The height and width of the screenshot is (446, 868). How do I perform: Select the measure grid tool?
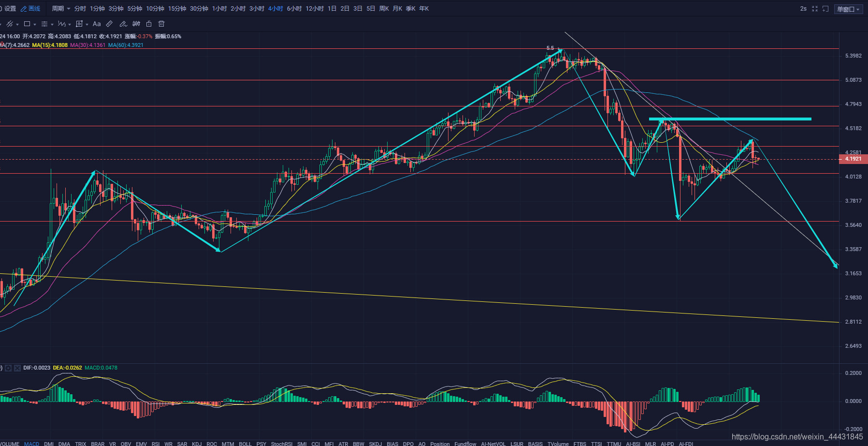79,24
